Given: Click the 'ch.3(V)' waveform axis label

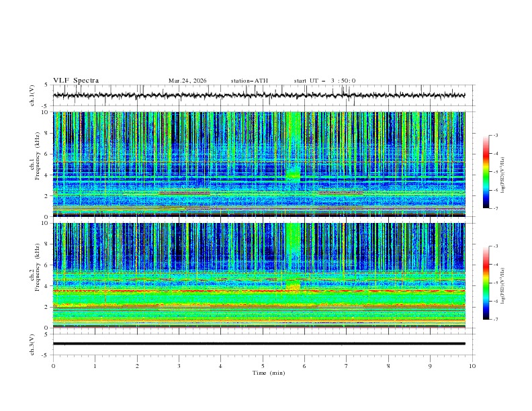Looking at the screenshot, I should 32,345.
